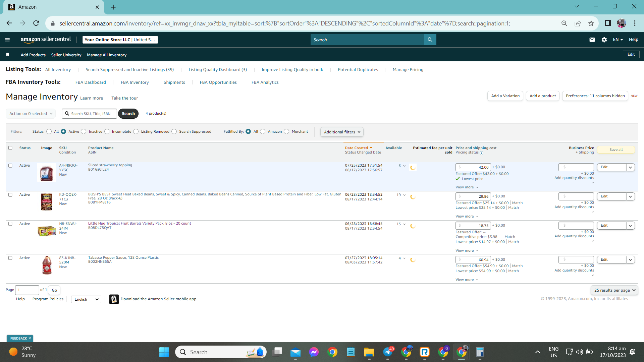Click the Add a Variation button
The image size is (644, 362).
(x=505, y=96)
